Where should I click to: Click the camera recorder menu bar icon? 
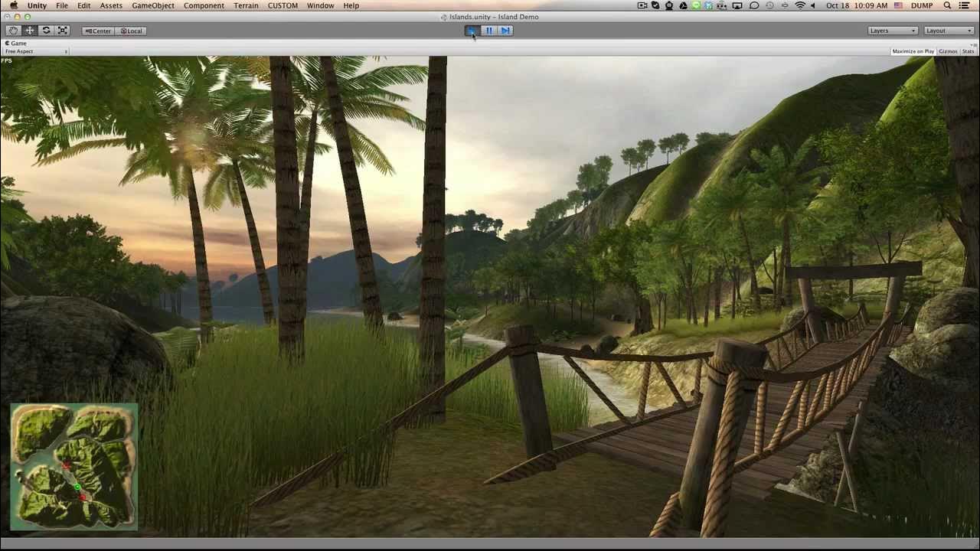pyautogui.click(x=642, y=5)
